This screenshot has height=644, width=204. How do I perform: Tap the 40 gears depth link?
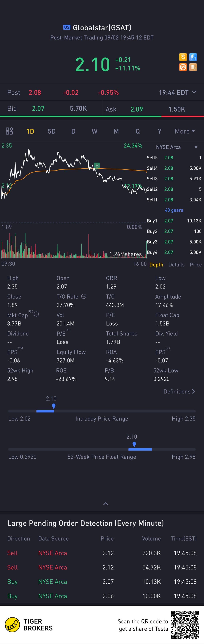click(x=174, y=210)
